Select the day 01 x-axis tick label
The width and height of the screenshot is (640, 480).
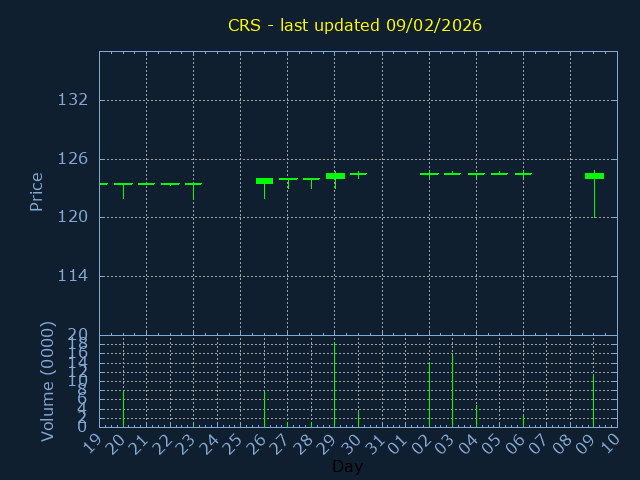pos(401,442)
